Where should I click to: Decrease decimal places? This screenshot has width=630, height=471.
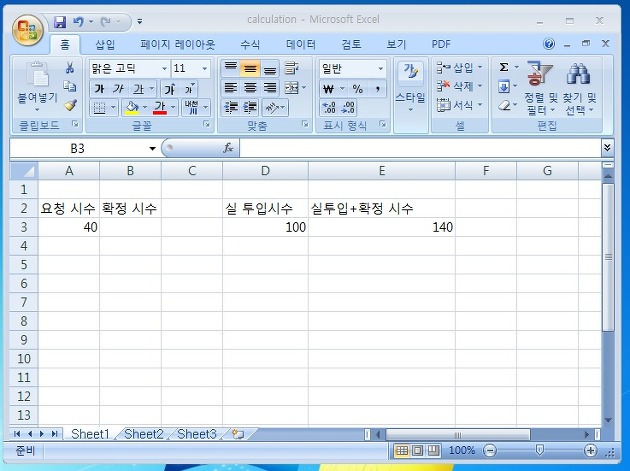pos(348,107)
